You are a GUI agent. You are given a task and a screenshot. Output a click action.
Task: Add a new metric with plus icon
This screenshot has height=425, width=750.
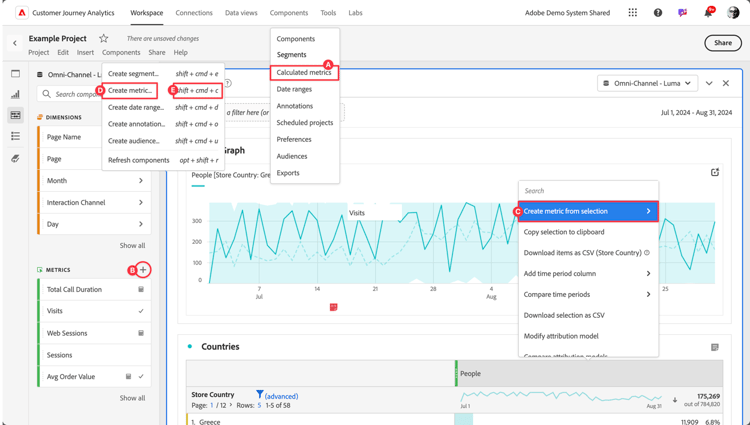tap(143, 270)
